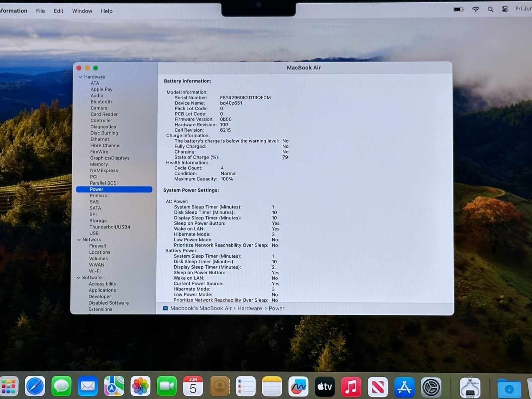
Task: Select Bluetooth in the sidebar
Action: click(101, 102)
